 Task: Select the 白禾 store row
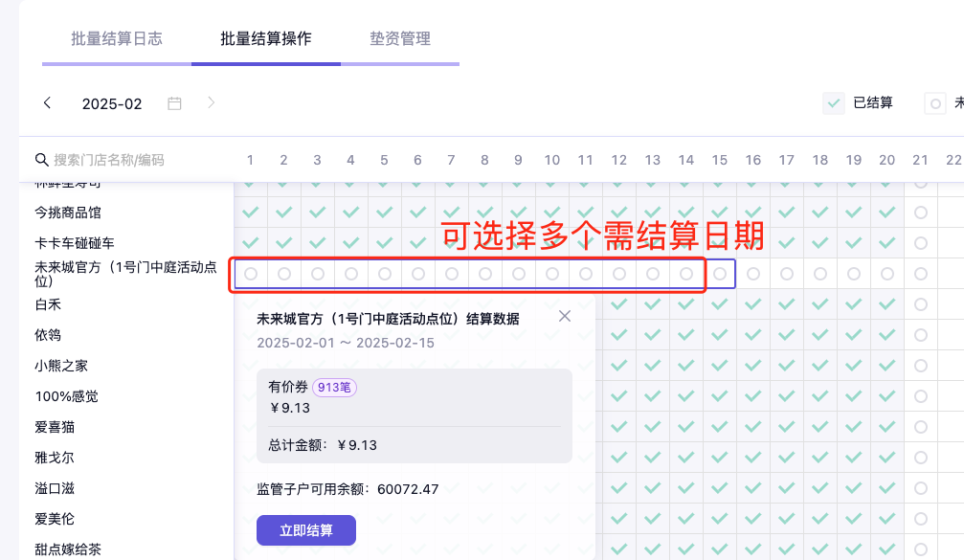pos(48,304)
